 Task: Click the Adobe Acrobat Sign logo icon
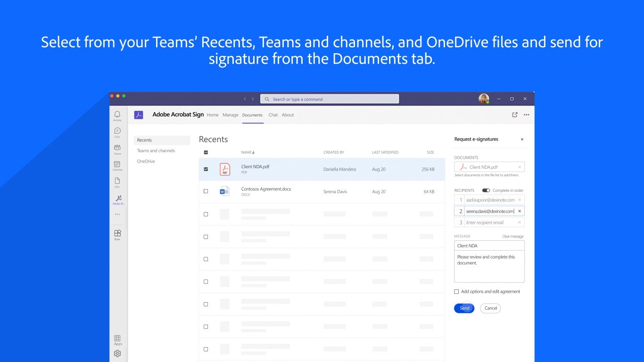pyautogui.click(x=139, y=115)
